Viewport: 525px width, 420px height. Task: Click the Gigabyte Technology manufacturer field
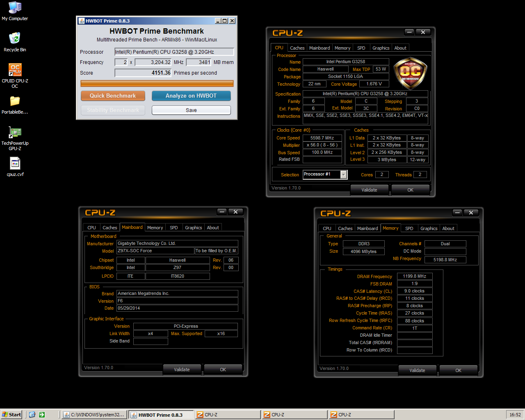coord(177,243)
